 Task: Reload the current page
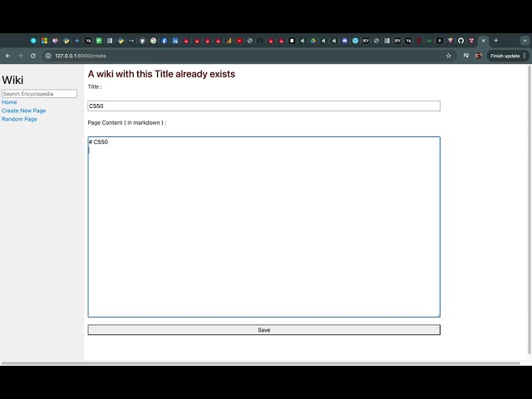coord(33,56)
